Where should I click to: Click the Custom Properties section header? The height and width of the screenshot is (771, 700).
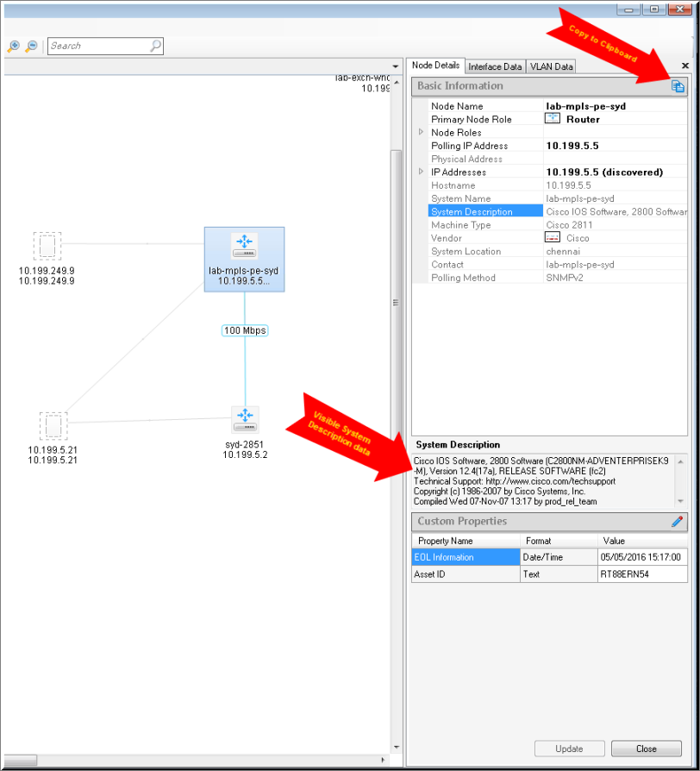[x=549, y=521]
